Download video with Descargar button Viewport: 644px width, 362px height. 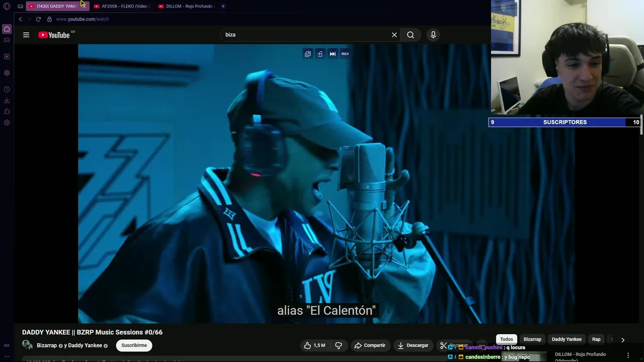tap(413, 345)
